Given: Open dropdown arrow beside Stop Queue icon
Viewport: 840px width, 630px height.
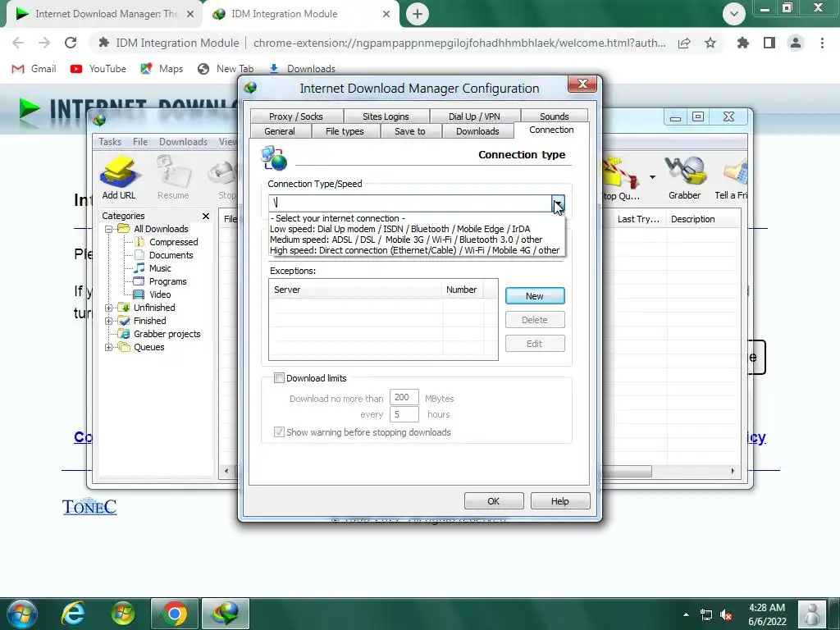Looking at the screenshot, I should click(x=652, y=177).
